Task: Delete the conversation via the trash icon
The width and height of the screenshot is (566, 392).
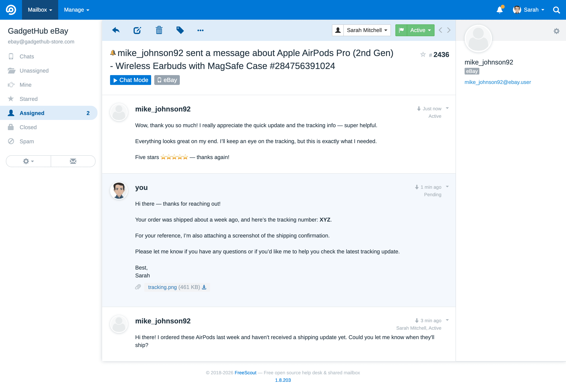Action: tap(159, 30)
